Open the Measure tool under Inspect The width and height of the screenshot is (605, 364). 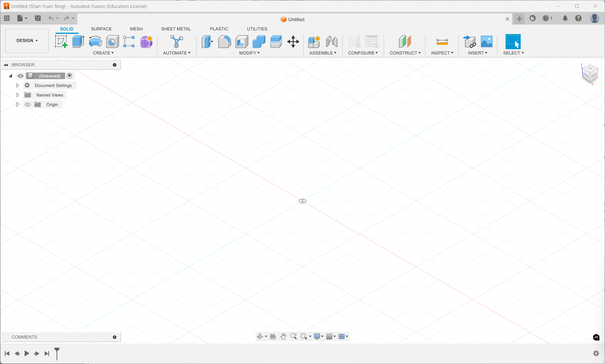point(442,41)
